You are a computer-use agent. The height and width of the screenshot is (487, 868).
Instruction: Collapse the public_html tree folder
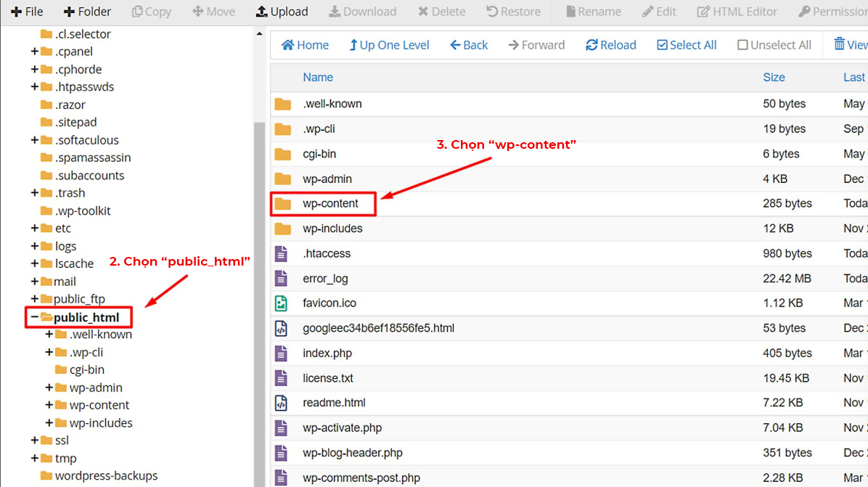click(34, 317)
